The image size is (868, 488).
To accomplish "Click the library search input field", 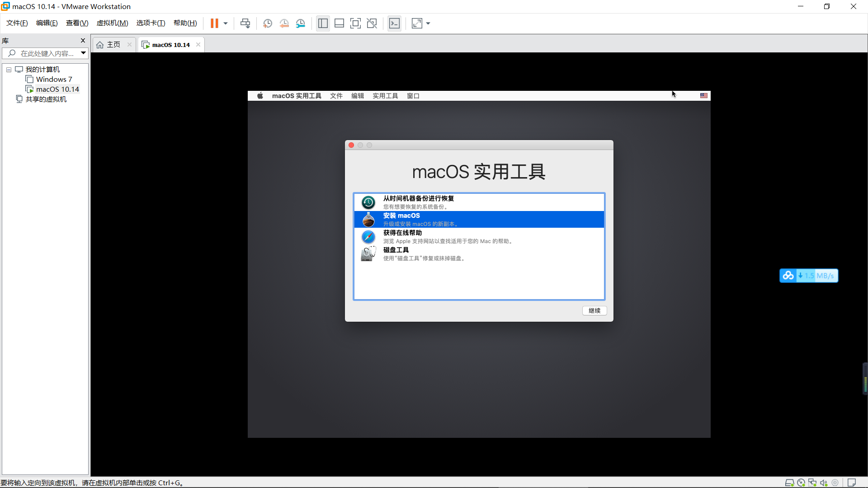I will click(x=47, y=53).
